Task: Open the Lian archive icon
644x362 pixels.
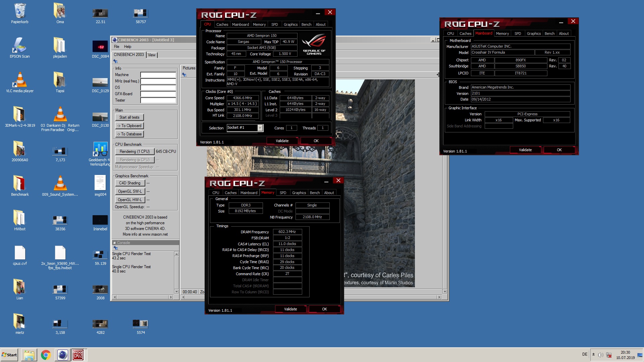Action: (20, 290)
